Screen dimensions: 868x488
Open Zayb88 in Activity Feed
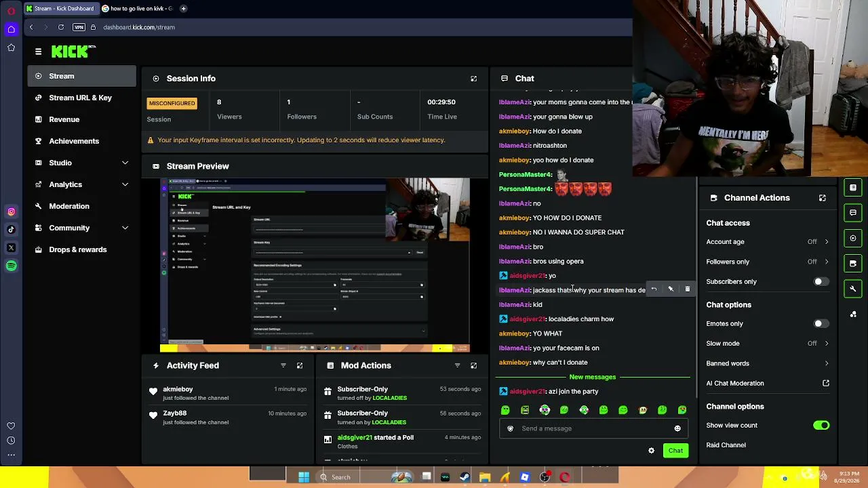pos(174,413)
